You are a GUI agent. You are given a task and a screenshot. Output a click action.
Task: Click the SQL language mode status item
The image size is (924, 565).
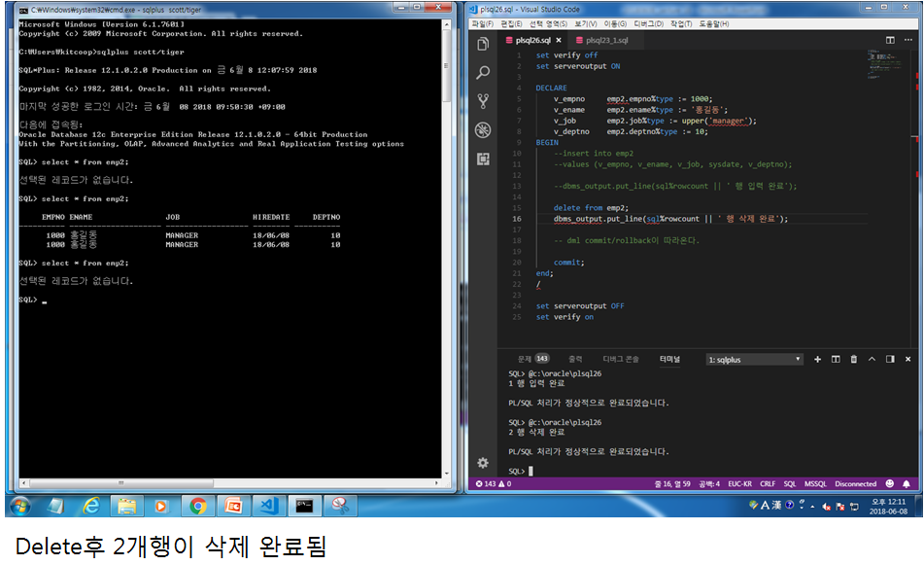click(x=790, y=483)
